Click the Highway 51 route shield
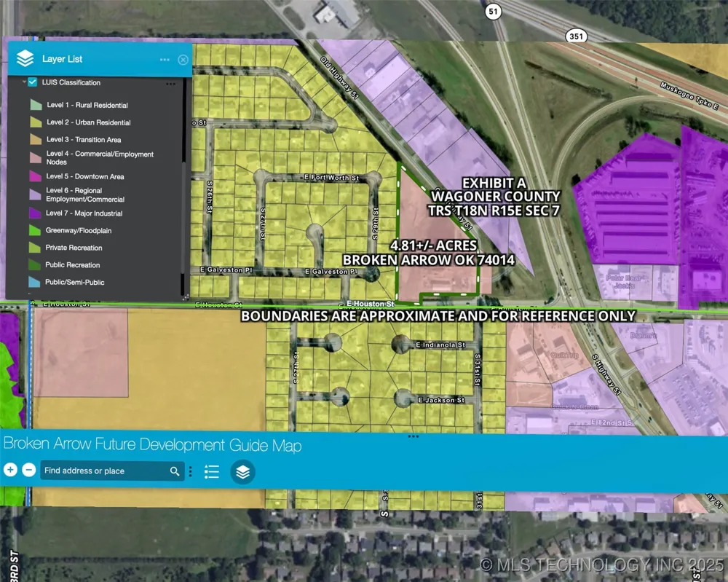The image size is (728, 582). click(x=493, y=11)
